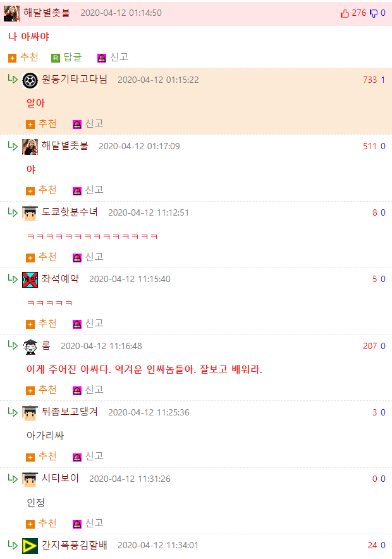Click 신고 under 좌석예약's reply

tap(94, 323)
